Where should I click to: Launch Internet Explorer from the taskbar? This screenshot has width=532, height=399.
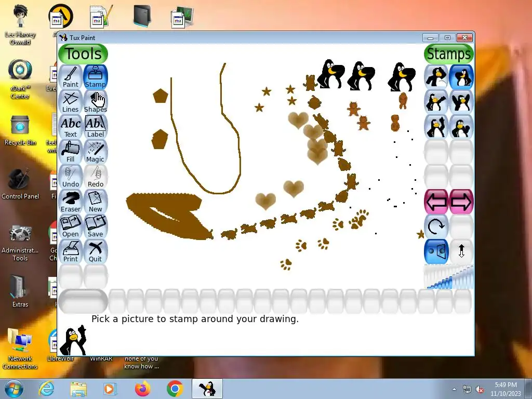[x=46, y=389]
